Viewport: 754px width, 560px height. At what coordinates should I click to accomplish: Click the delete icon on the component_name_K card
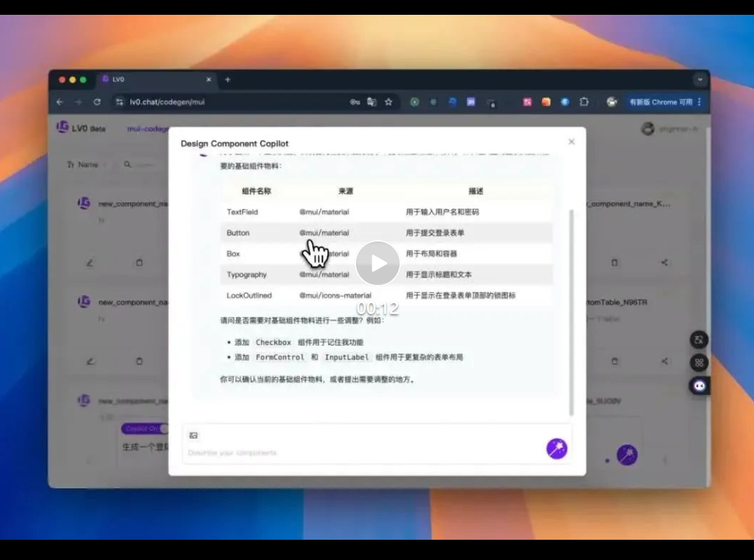(614, 262)
